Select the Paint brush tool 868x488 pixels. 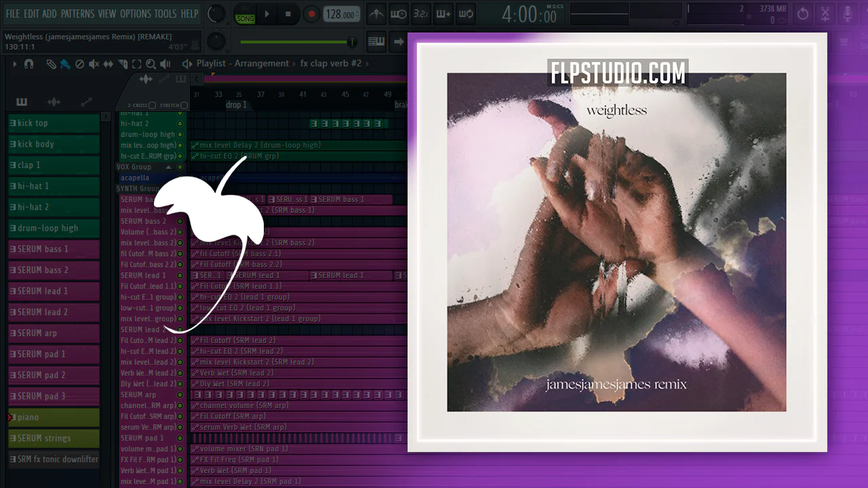pyautogui.click(x=65, y=64)
